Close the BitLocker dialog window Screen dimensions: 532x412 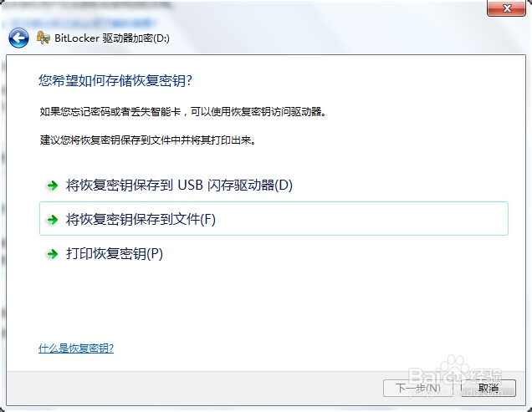[x=507, y=8]
